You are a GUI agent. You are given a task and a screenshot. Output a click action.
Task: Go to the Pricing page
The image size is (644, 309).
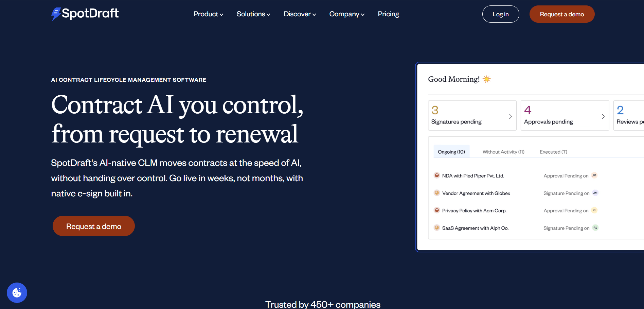pyautogui.click(x=388, y=14)
